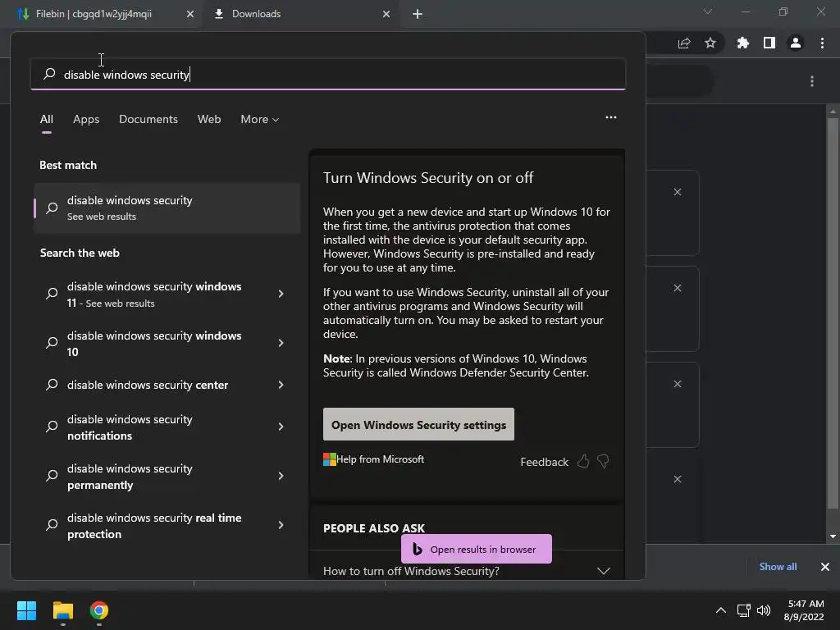Click Chrome share this page icon

tap(684, 43)
